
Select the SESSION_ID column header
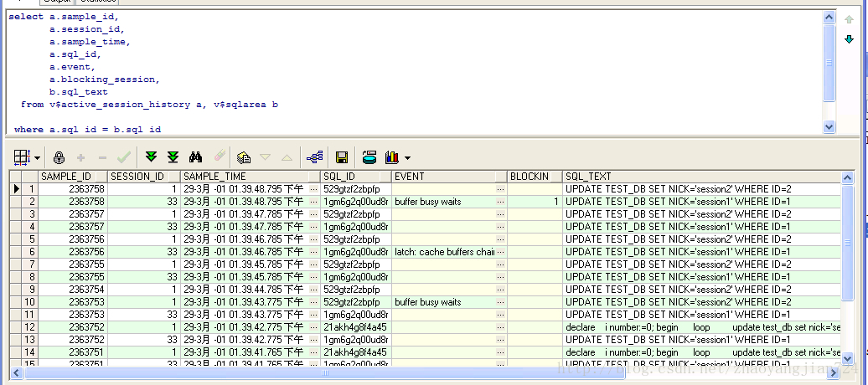point(144,177)
